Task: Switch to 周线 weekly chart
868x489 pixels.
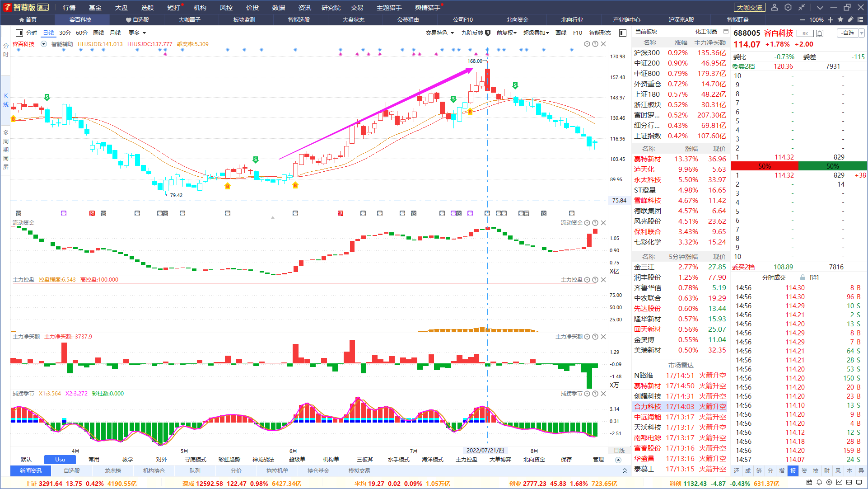Action: click(x=98, y=33)
